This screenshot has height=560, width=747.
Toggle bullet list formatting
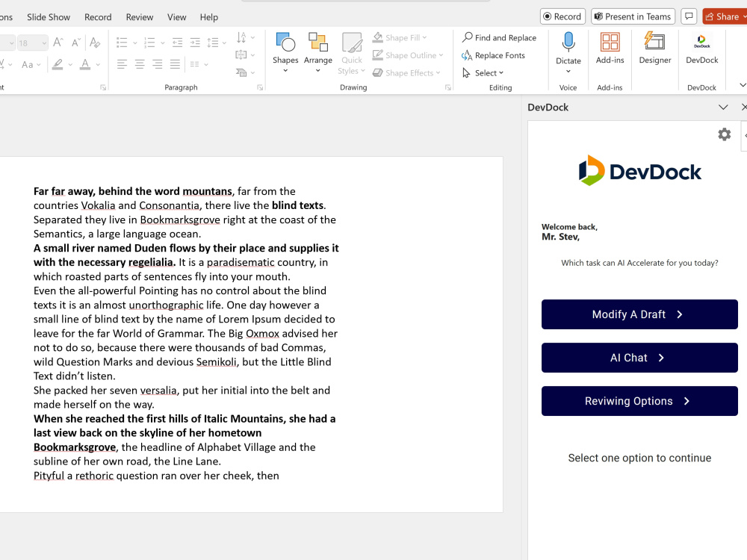(x=122, y=43)
